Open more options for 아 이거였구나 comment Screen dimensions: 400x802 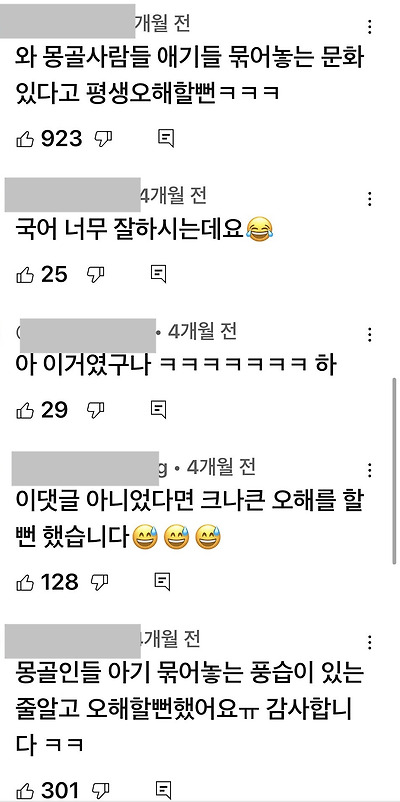370,335
